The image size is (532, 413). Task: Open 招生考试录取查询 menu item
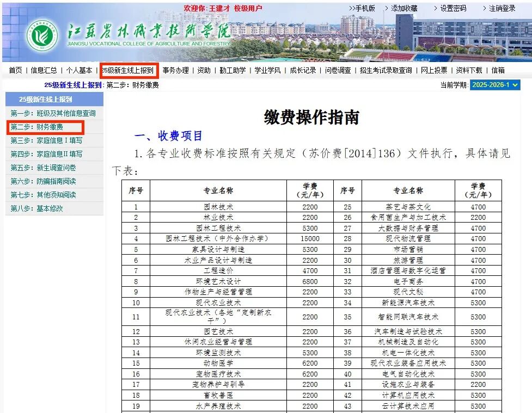386,70
